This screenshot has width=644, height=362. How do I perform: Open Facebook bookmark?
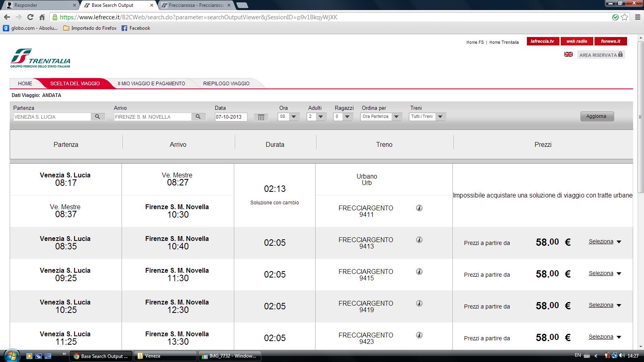tap(136, 28)
